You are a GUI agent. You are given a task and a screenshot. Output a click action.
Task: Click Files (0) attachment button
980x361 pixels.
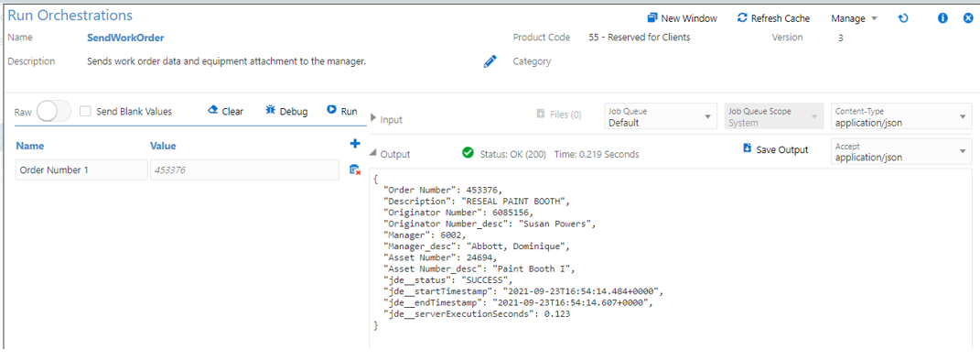pos(559,115)
